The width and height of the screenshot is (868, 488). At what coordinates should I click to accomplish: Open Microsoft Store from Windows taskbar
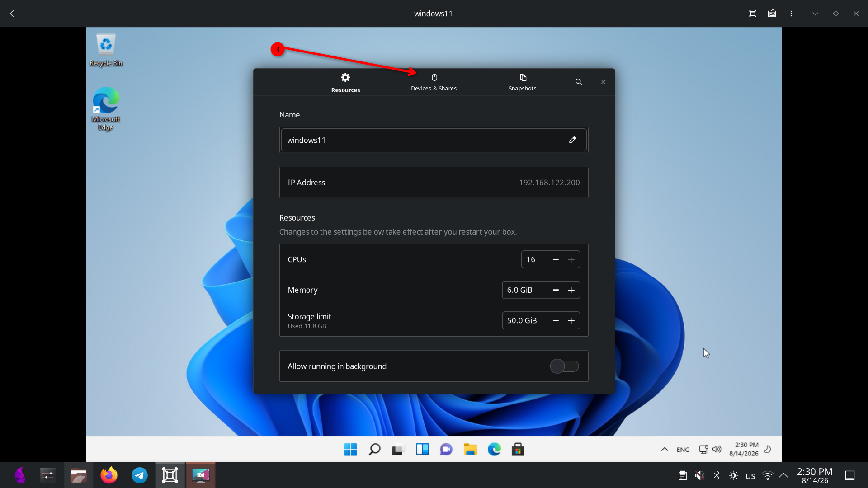518,450
